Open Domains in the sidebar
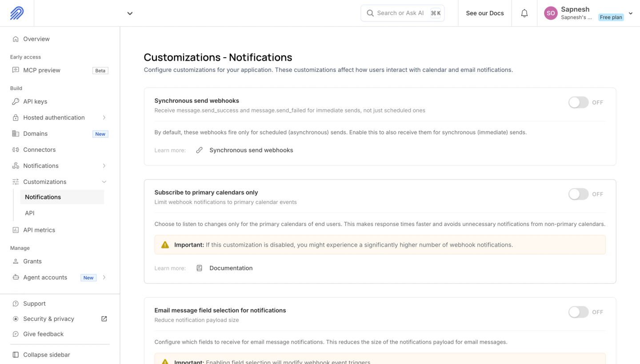The image size is (640, 364). pos(35,134)
